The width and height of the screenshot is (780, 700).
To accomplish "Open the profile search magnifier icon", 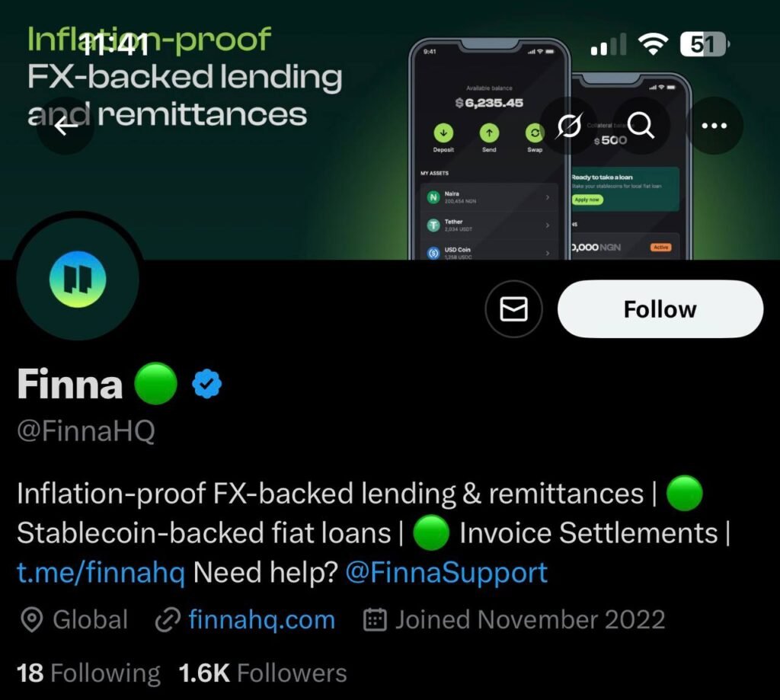I will click(x=641, y=126).
